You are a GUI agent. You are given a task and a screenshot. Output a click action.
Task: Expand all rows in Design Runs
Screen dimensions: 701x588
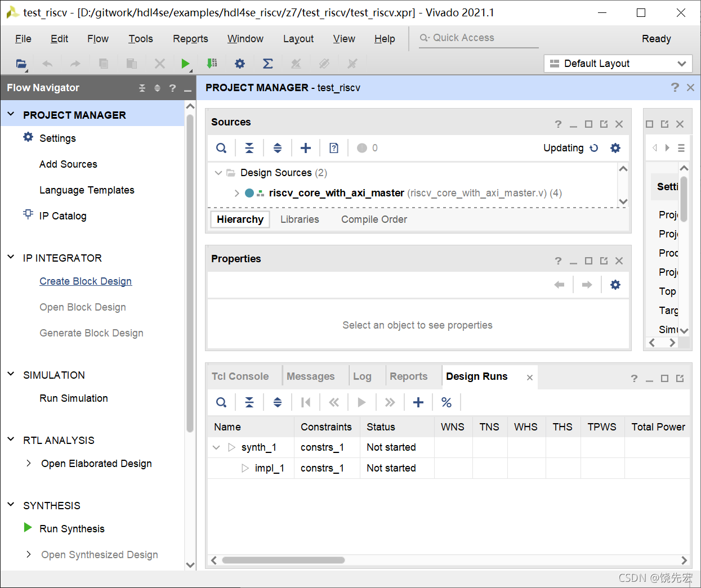[278, 402]
